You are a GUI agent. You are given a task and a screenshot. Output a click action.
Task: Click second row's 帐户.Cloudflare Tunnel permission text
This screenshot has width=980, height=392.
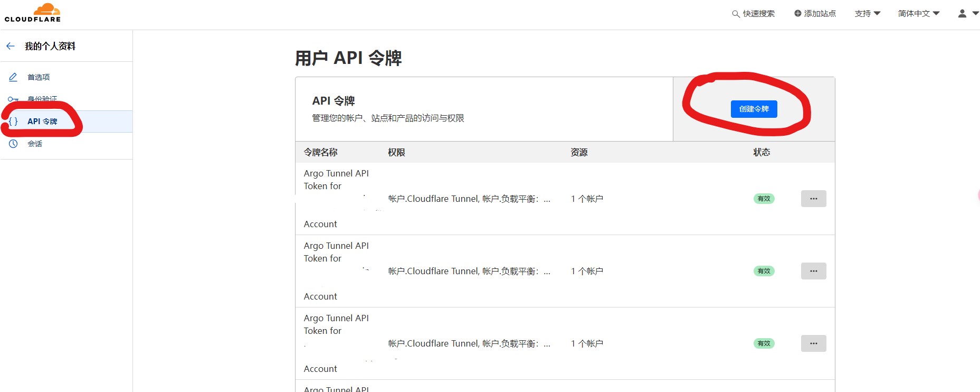pos(469,271)
